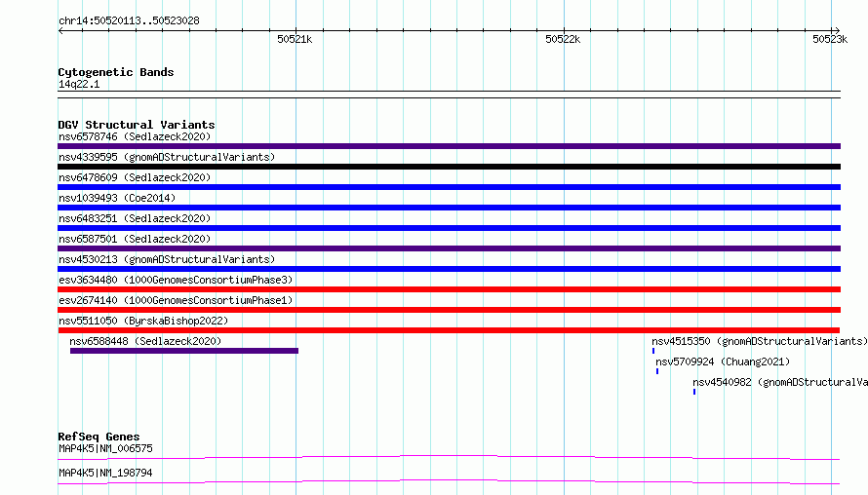
Task: Select the 14q22.1 band label
Action: tap(79, 84)
